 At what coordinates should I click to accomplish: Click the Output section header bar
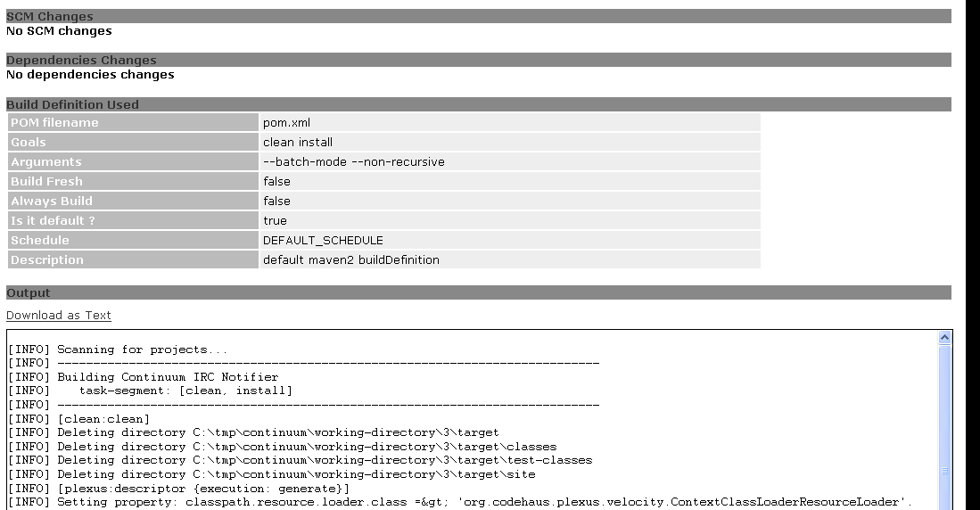coord(478,292)
